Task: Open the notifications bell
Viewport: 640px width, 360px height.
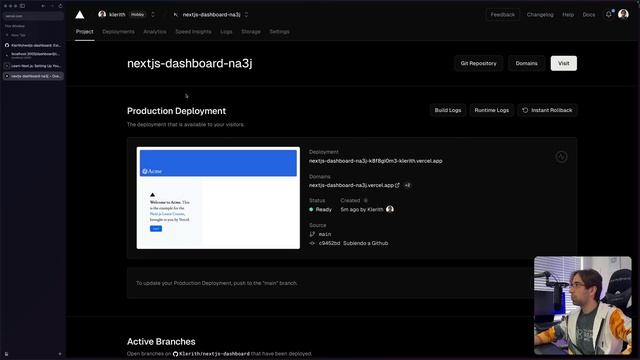Action: tap(609, 14)
